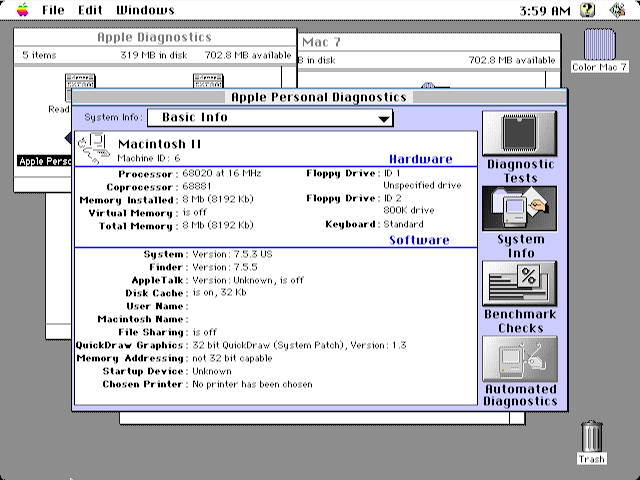
Task: Click the Apple Diagnostics window title bar
Action: click(155, 37)
